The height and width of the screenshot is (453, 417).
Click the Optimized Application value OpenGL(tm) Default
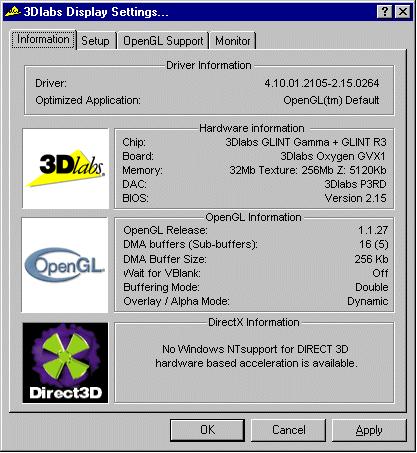pyautogui.click(x=331, y=100)
